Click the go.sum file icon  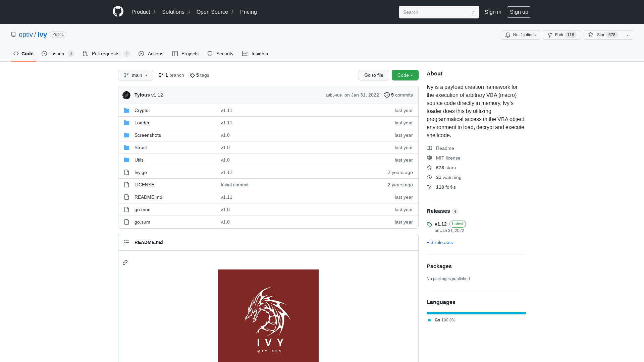(126, 222)
